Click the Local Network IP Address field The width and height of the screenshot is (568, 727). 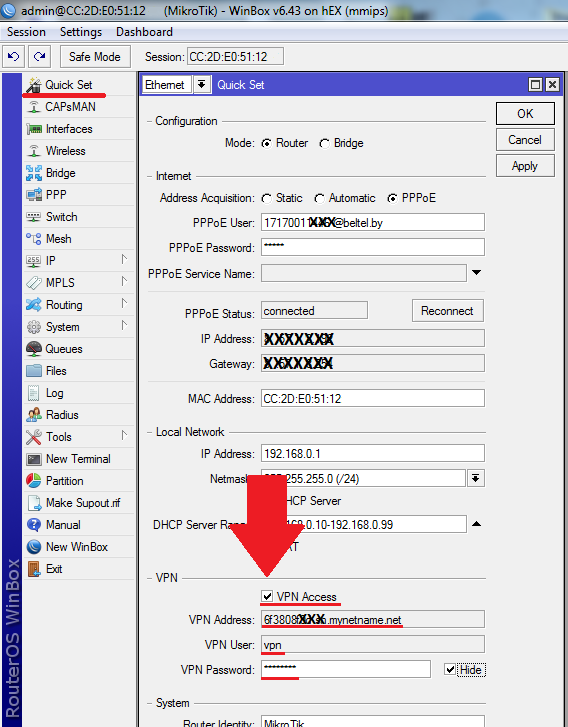(x=373, y=453)
